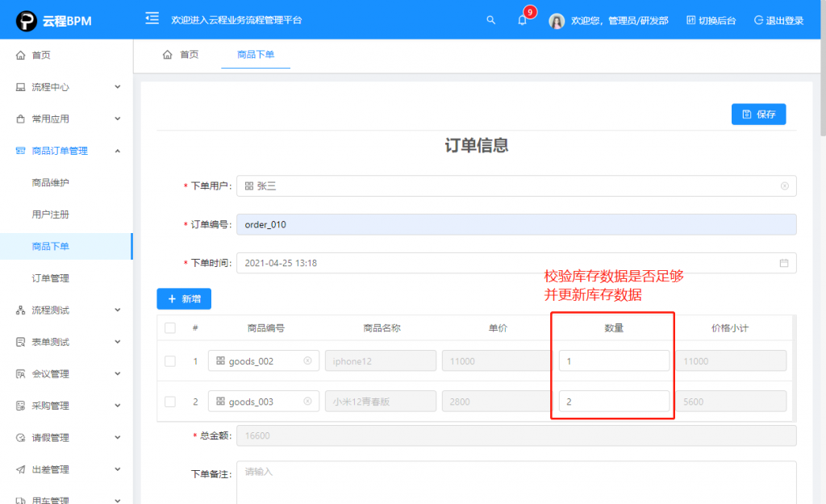Click the sidebar collapse hamburger icon
Image resolution: width=826 pixels, height=504 pixels.
click(x=152, y=19)
